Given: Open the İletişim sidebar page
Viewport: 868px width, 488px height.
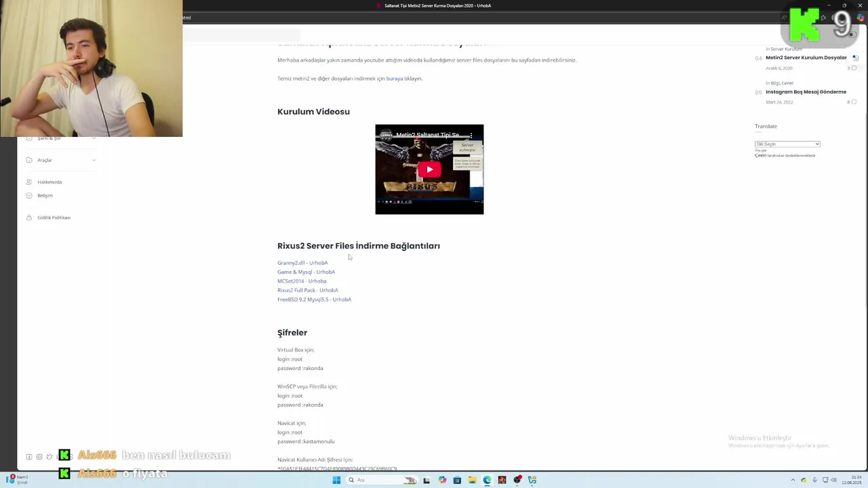Looking at the screenshot, I should [x=45, y=196].
